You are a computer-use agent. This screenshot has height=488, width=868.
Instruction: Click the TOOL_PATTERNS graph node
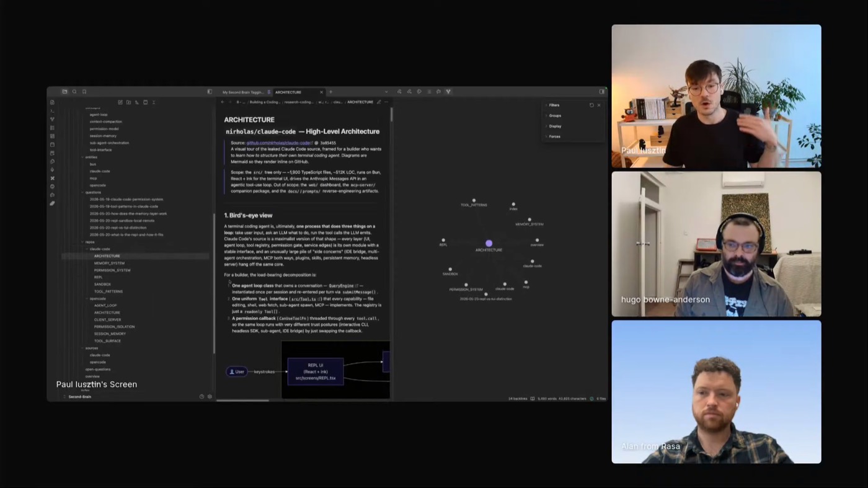click(x=474, y=200)
